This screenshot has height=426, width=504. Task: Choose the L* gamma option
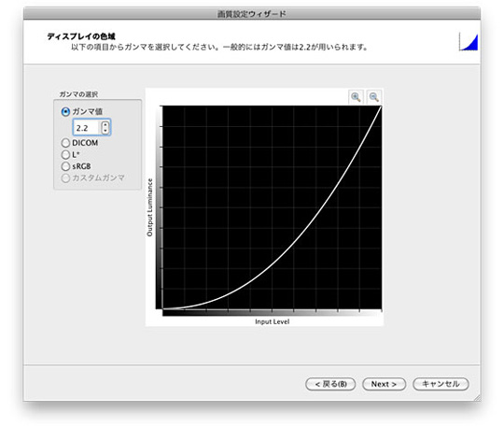pos(65,155)
